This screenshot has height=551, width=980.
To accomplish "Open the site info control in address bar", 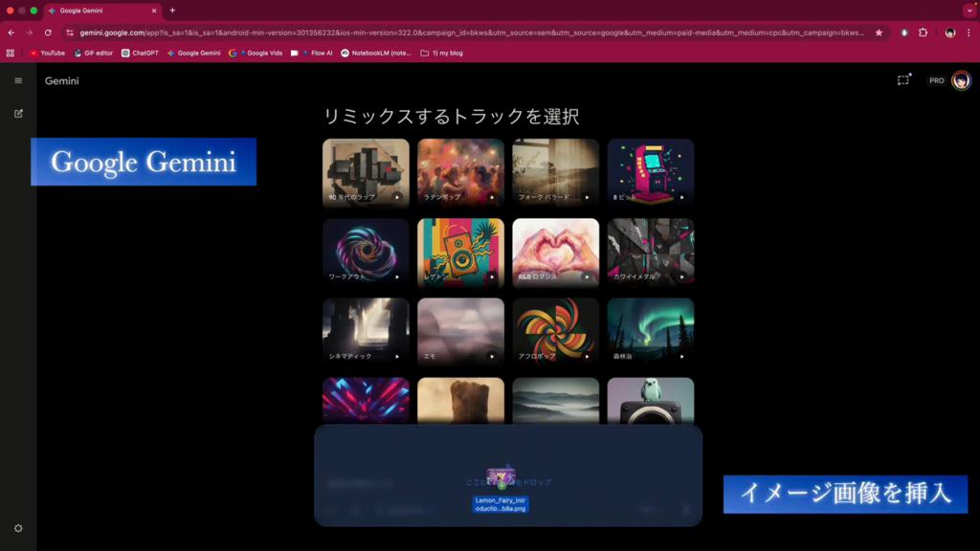I will pyautogui.click(x=70, y=33).
